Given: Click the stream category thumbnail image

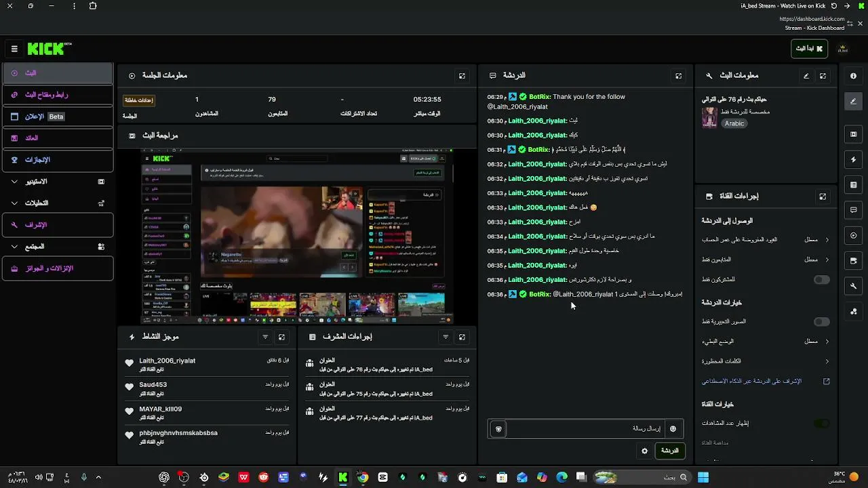Looking at the screenshot, I should pyautogui.click(x=709, y=117).
